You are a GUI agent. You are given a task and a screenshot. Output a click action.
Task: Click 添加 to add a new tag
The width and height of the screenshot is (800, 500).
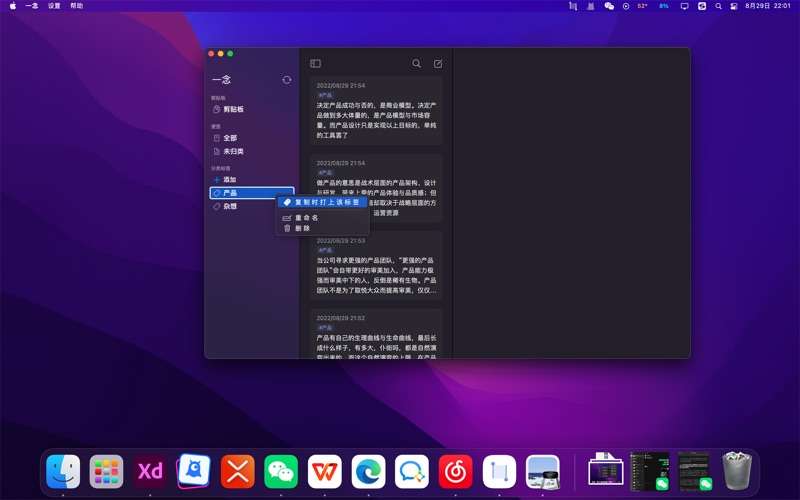pyautogui.click(x=229, y=180)
